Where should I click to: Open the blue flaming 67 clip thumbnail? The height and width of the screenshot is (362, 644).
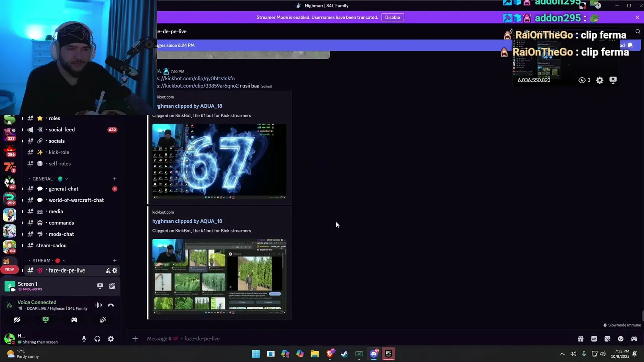point(219,161)
